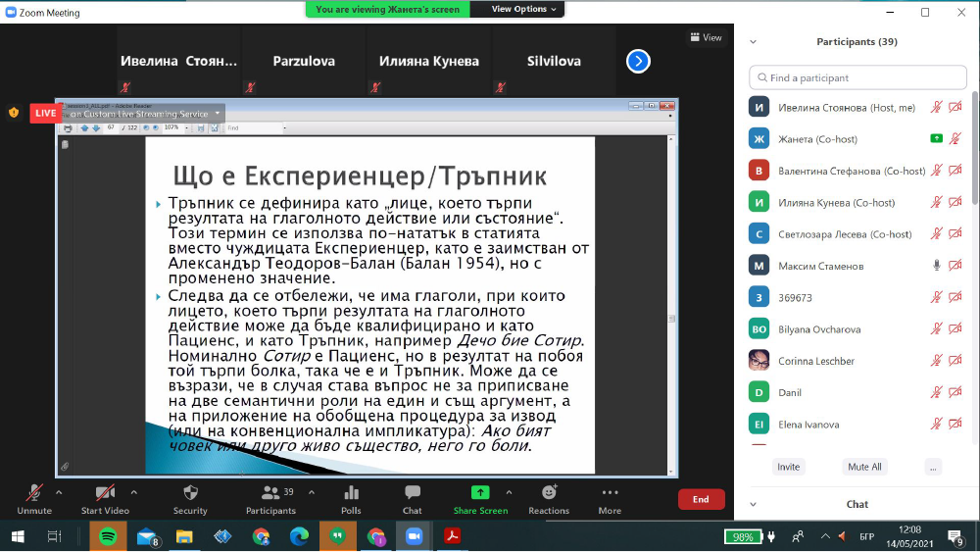
Task: Click the Find a participant search field
Action: tap(857, 77)
